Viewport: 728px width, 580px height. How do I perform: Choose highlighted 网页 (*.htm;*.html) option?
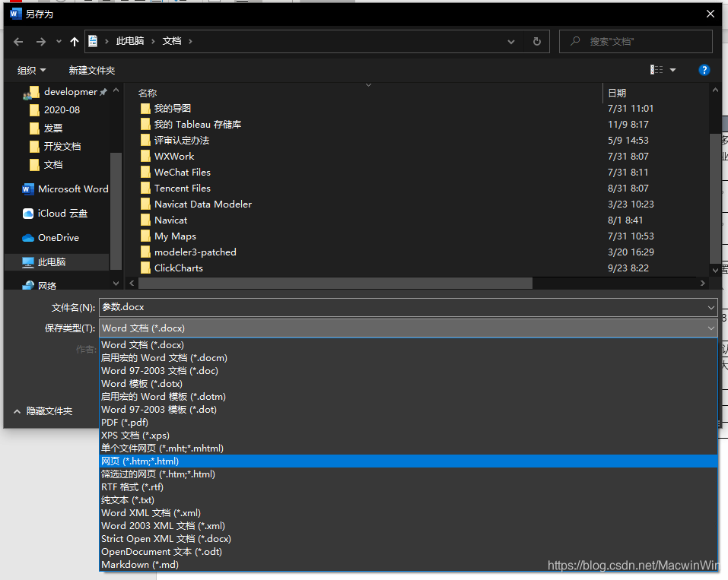click(x=409, y=461)
